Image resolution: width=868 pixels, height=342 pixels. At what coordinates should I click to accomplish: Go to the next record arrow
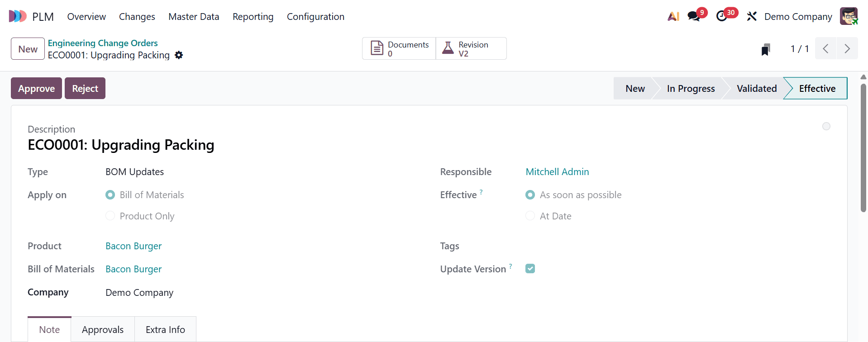point(847,48)
